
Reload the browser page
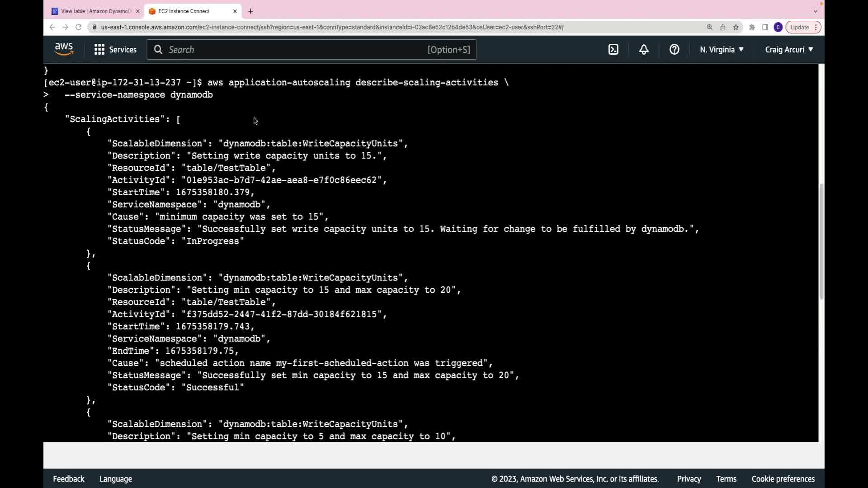(x=78, y=27)
